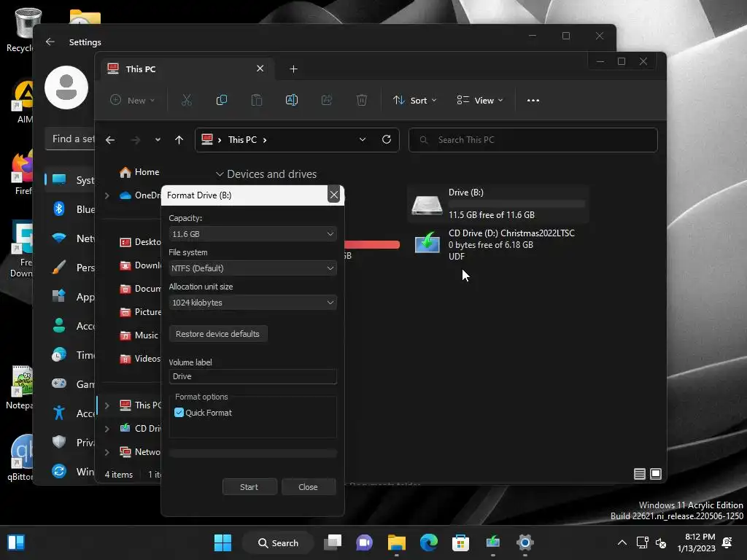This screenshot has height=560, width=747.
Task: Close Format Drive dialog with X
Action: (x=334, y=195)
